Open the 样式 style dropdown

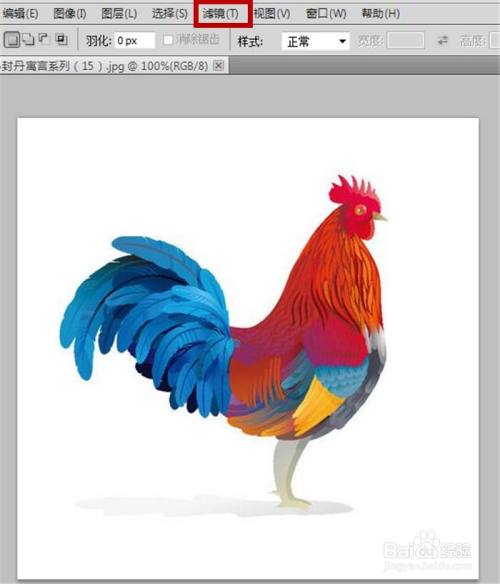tap(316, 41)
